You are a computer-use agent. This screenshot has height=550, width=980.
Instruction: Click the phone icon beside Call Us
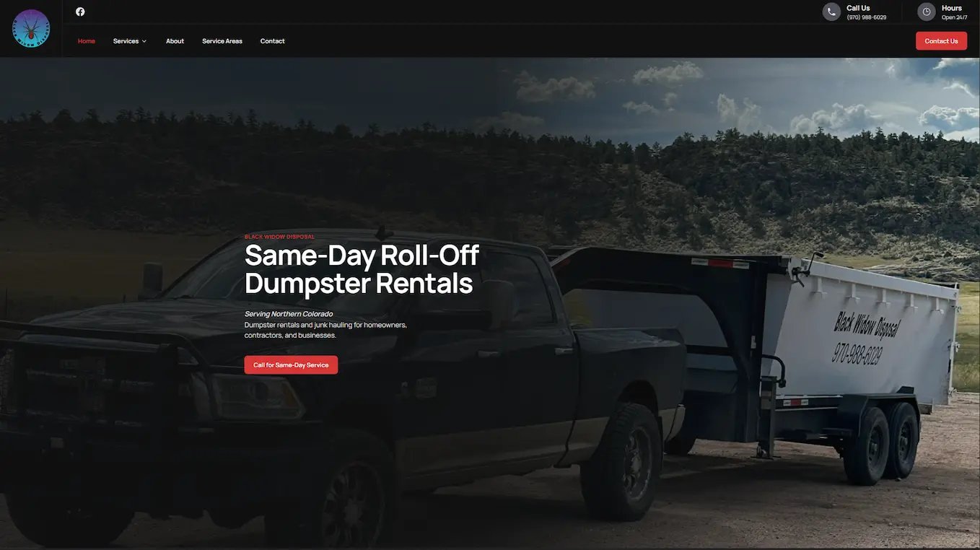click(831, 12)
